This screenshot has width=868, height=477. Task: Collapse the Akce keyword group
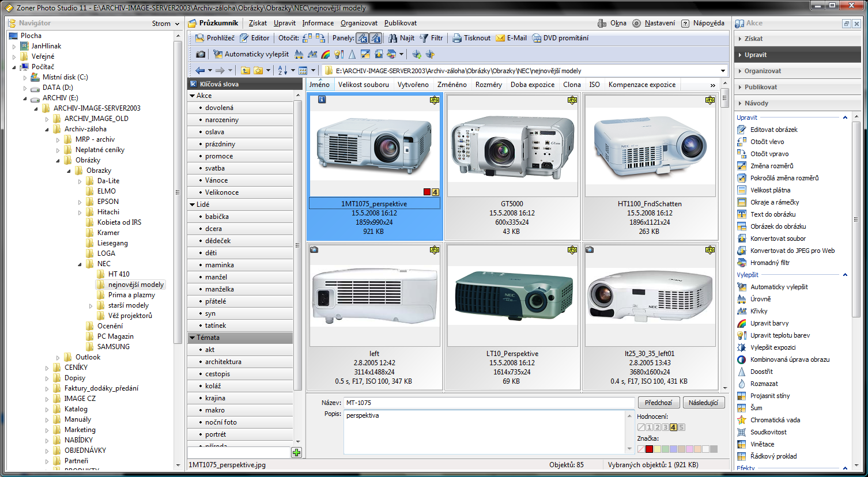tap(193, 96)
